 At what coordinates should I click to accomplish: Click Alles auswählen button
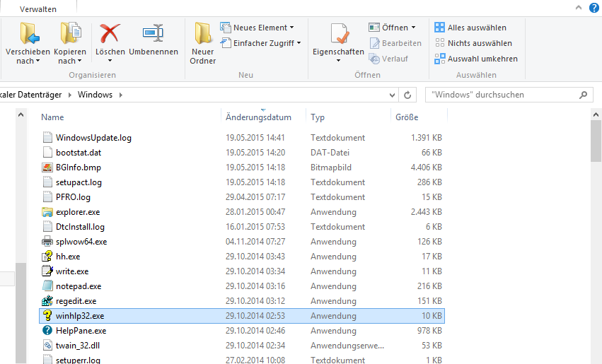(x=475, y=28)
